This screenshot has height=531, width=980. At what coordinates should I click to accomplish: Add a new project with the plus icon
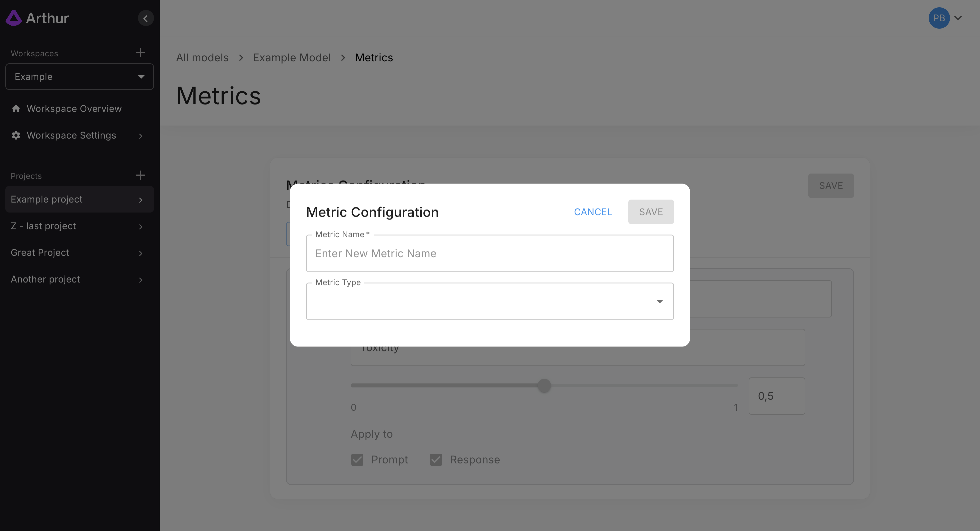tap(140, 175)
